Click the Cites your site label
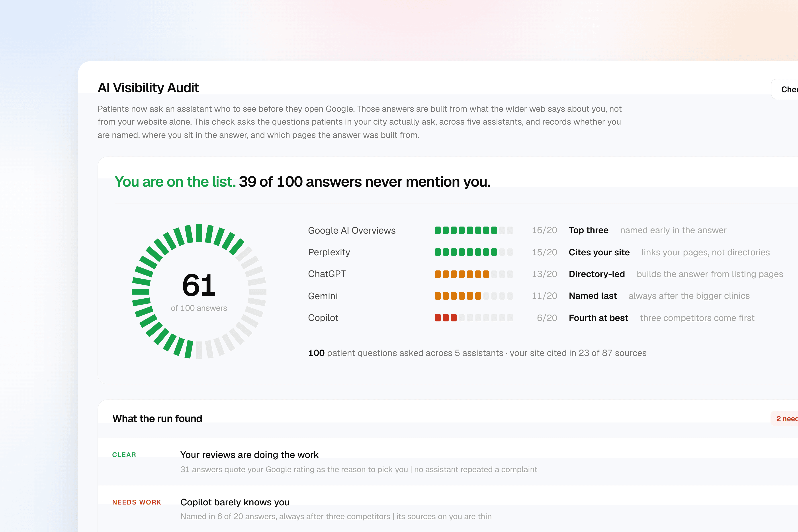The height and width of the screenshot is (532, 798). (599, 252)
